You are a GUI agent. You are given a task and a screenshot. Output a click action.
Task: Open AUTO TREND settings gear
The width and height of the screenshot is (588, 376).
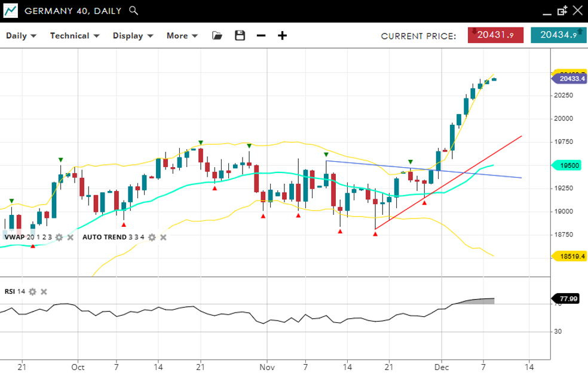point(152,238)
